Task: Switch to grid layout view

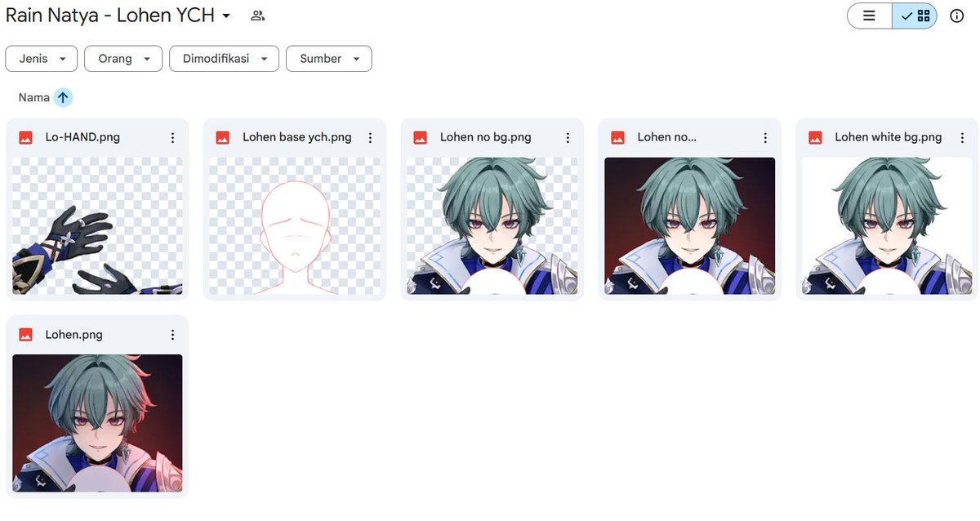Action: tap(915, 16)
